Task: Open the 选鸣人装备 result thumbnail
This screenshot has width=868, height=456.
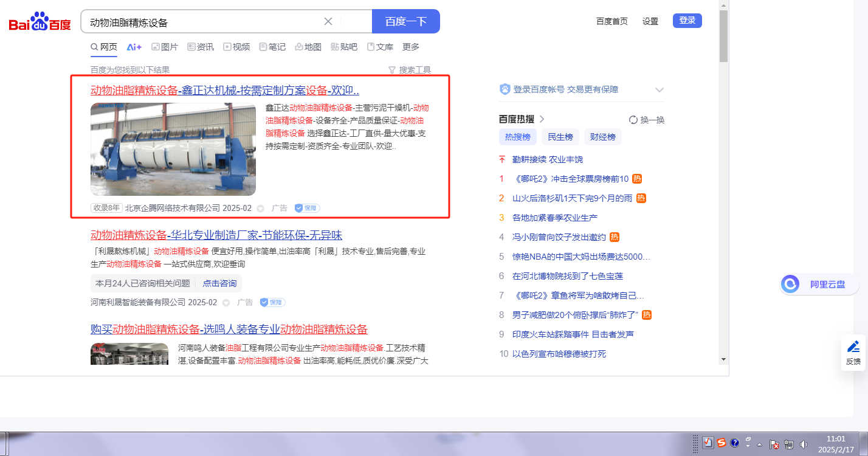Action: click(x=129, y=354)
